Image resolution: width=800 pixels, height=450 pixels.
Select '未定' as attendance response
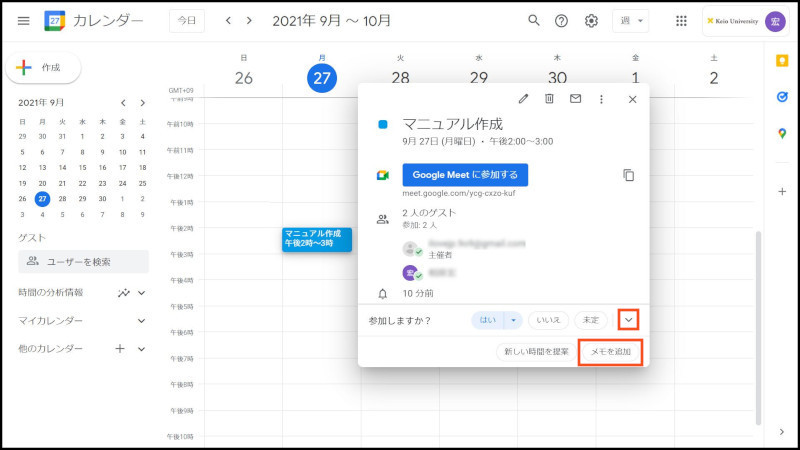pyautogui.click(x=590, y=320)
